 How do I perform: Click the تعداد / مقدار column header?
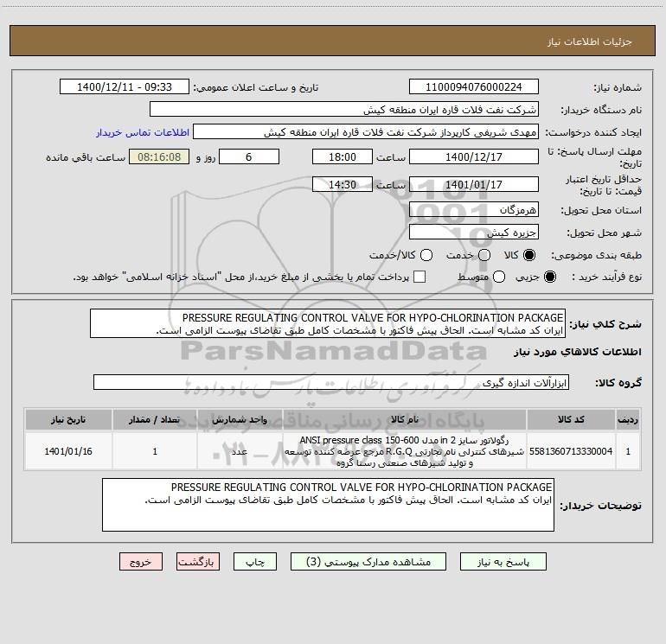tap(155, 419)
